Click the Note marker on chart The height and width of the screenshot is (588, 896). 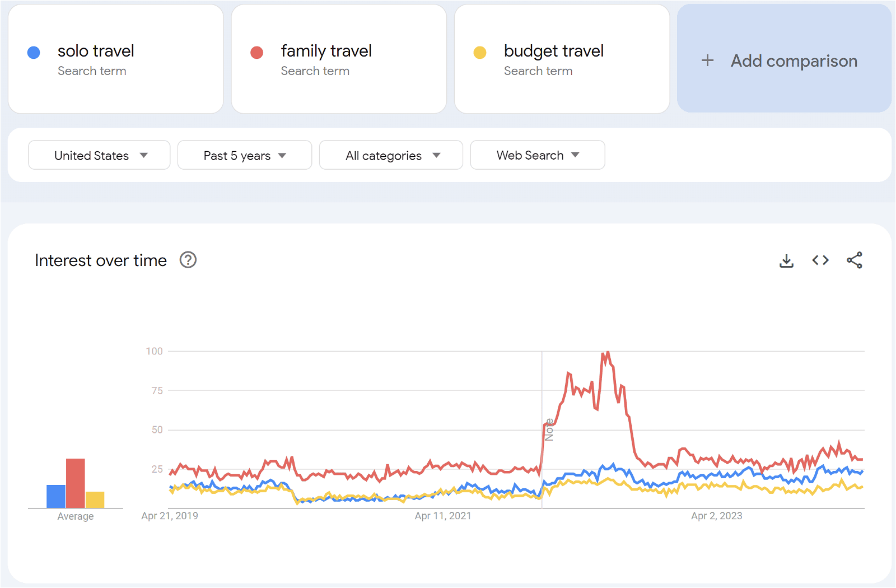[549, 430]
